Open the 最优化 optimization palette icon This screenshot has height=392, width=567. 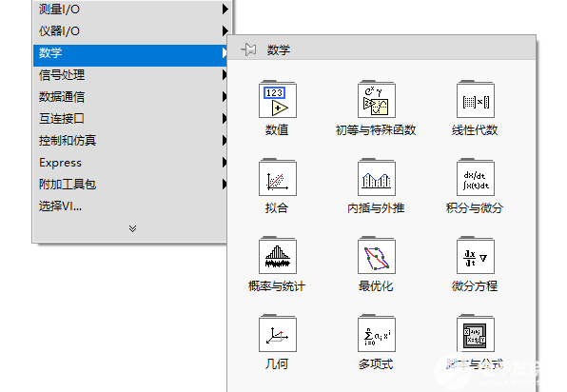click(377, 256)
